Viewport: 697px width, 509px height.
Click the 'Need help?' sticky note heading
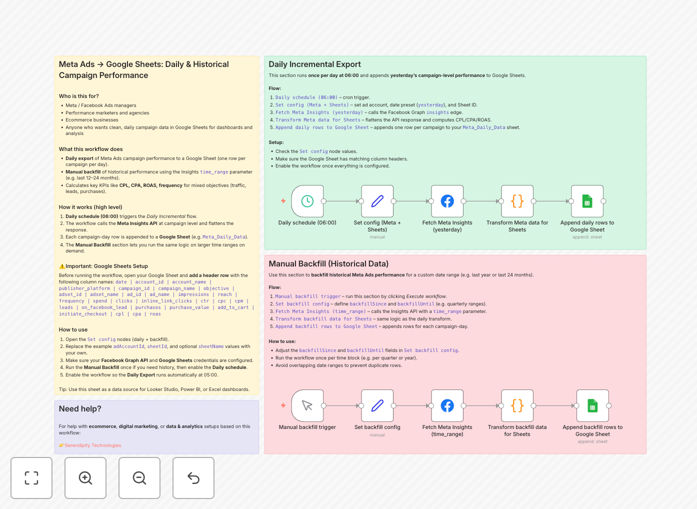coord(80,409)
